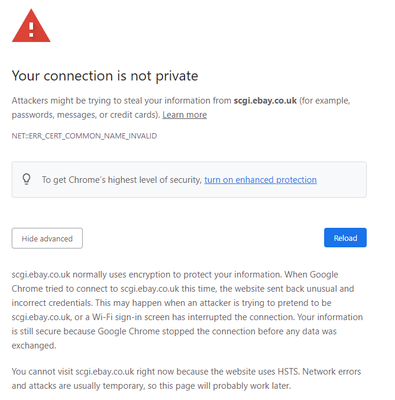Viewport: 395px width, 400px height.
Task: Reload the page with the blue button
Action: click(x=345, y=238)
